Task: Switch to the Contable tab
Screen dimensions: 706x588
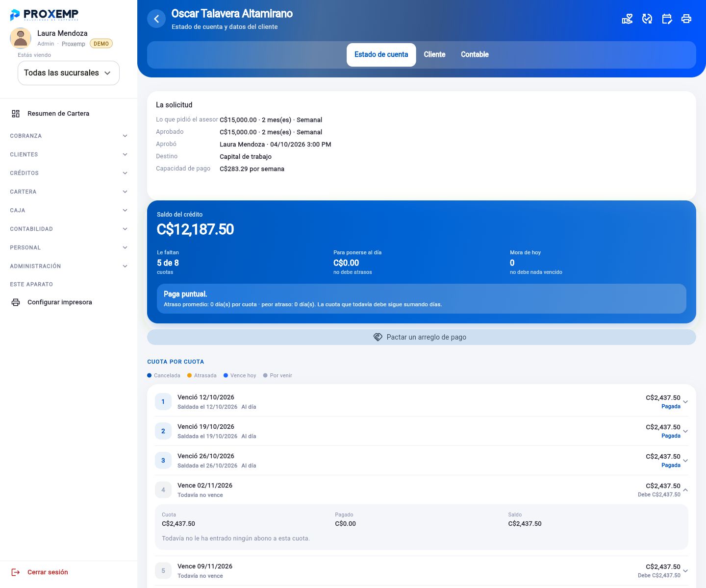Action: click(x=475, y=54)
